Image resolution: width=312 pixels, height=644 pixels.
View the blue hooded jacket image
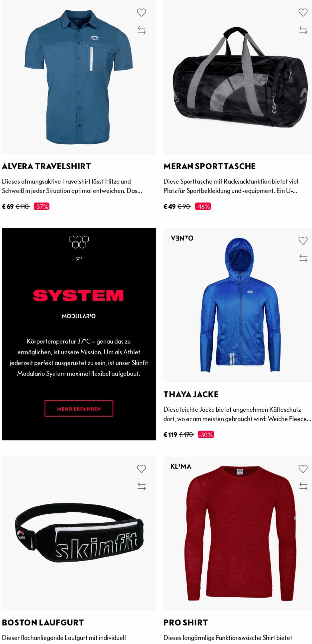238,305
